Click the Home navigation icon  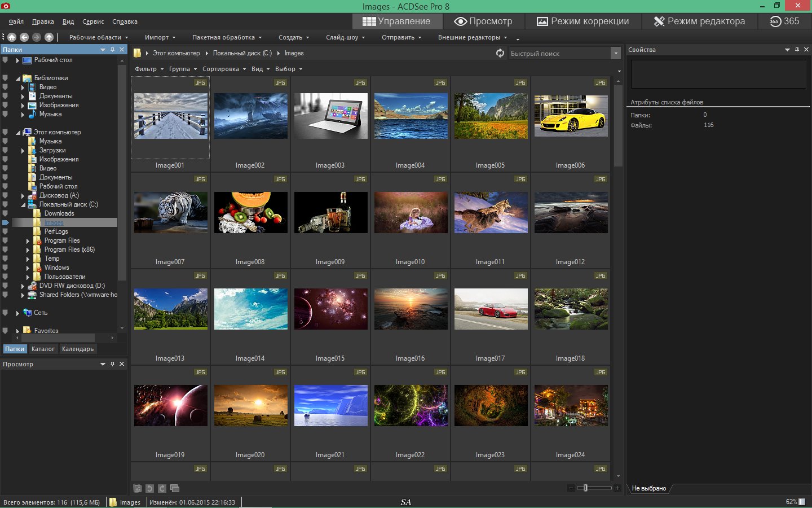coord(12,37)
